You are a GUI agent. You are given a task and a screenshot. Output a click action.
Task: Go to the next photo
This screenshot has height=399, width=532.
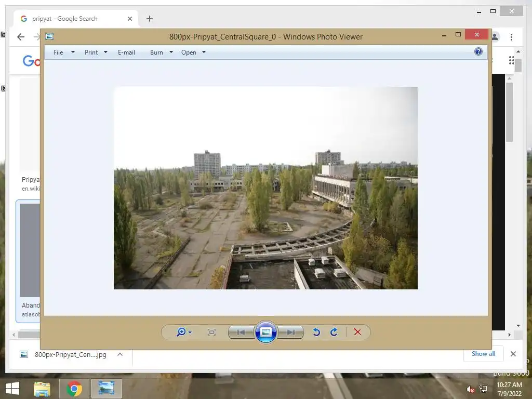point(291,332)
